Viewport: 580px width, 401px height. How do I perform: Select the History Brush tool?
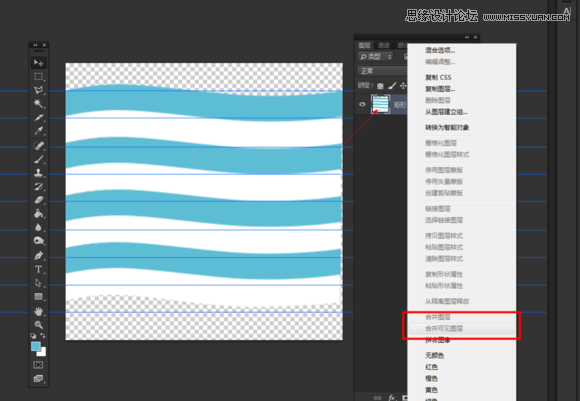tap(38, 186)
